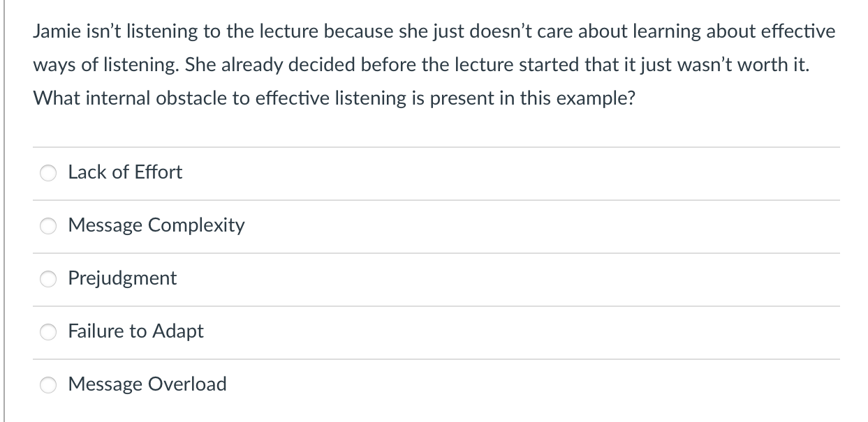Screen dimensions: 868x422
Task: Select the Message Complexity radio button
Action: tap(47, 226)
